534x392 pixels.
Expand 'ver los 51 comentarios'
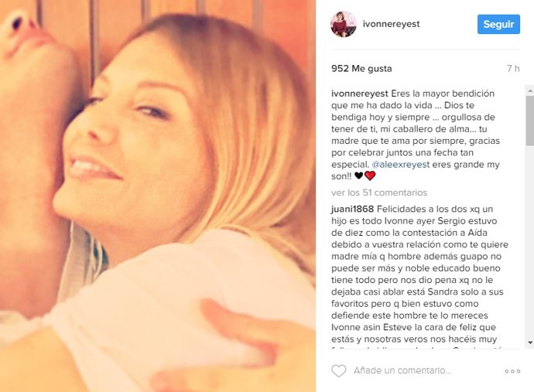point(379,193)
